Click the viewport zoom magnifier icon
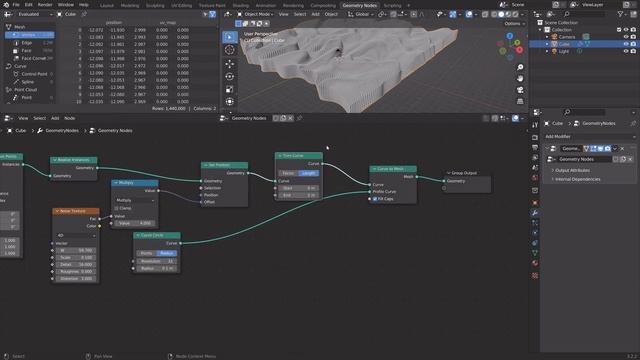Image resolution: width=640 pixels, height=360 pixels. 520,67
